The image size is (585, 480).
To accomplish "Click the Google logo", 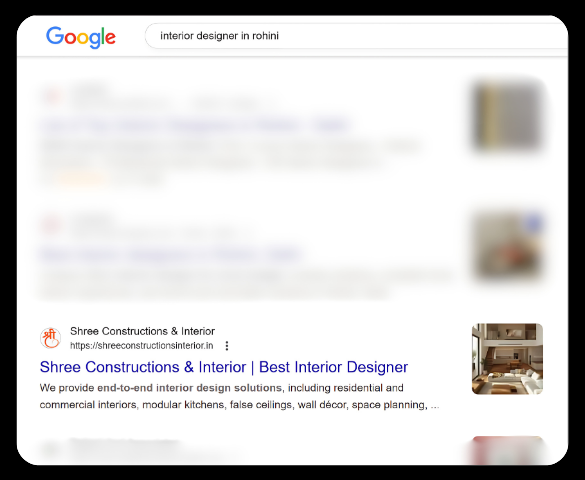I will pos(81,37).
